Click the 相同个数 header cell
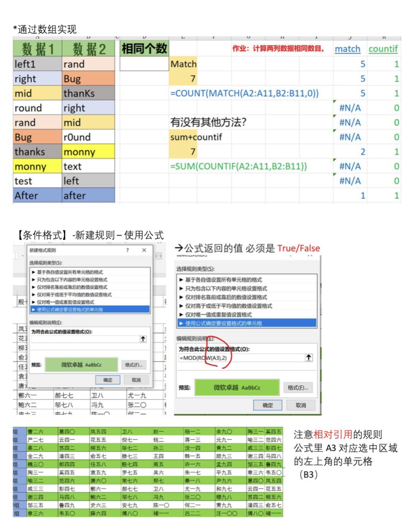 point(144,49)
